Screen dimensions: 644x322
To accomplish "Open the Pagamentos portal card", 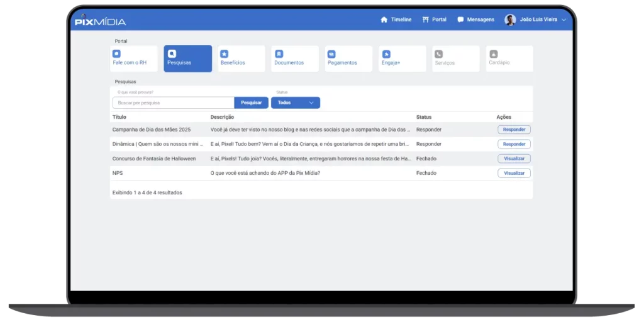I will pyautogui.click(x=348, y=58).
